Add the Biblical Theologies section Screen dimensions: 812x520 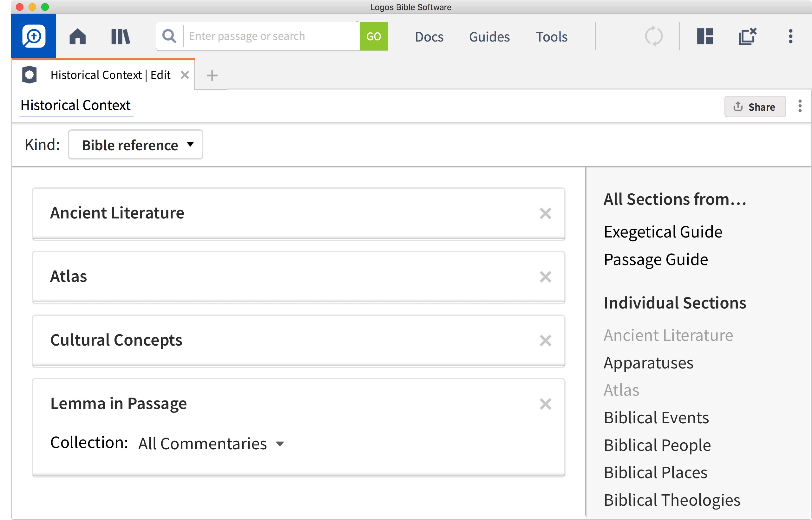pyautogui.click(x=672, y=500)
